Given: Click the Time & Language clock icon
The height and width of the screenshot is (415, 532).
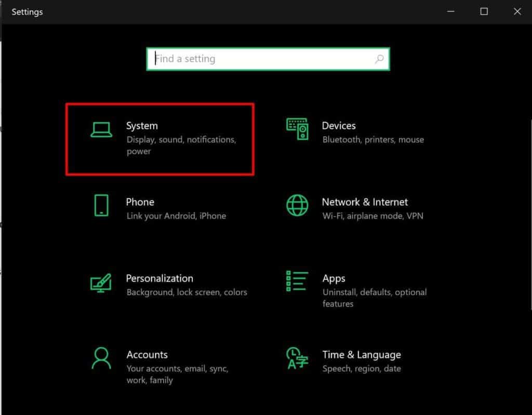Looking at the screenshot, I should (297, 359).
